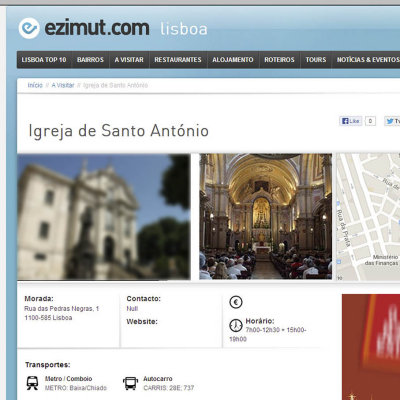Screen dimensions: 400x400
Task: Click the Transportes heading
Action: pos(48,365)
